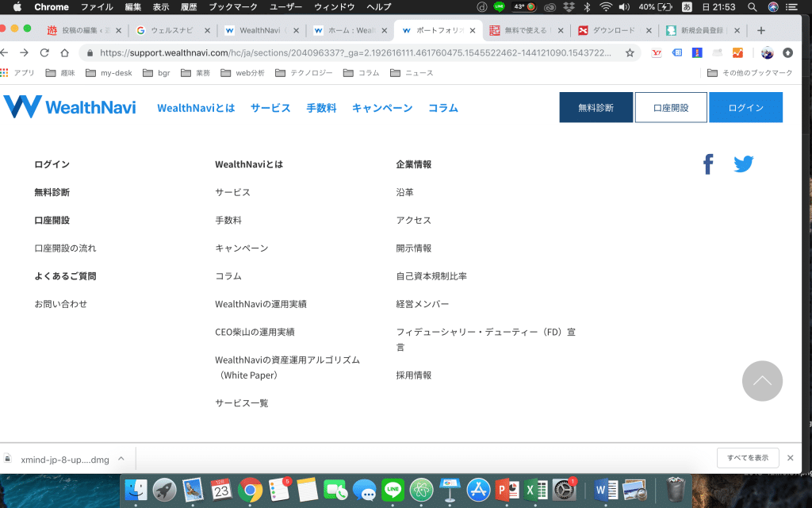
Task: Close the downloads bar
Action: click(791, 458)
